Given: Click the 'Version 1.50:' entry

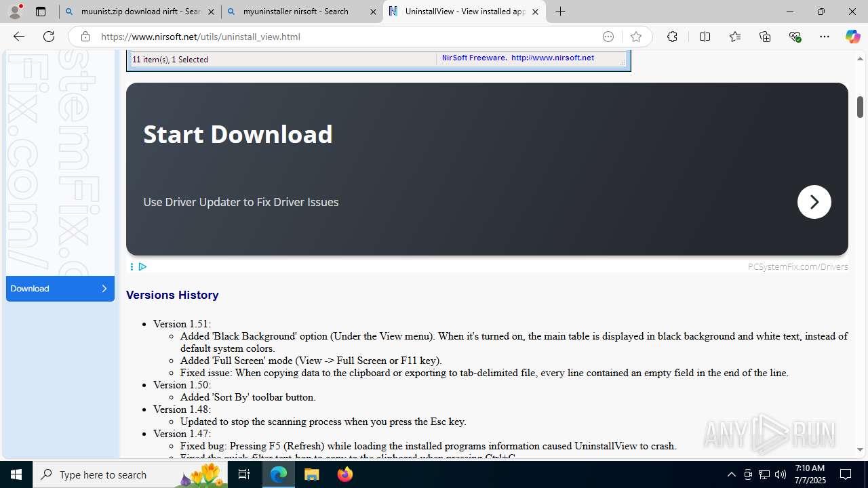Looking at the screenshot, I should [x=182, y=385].
